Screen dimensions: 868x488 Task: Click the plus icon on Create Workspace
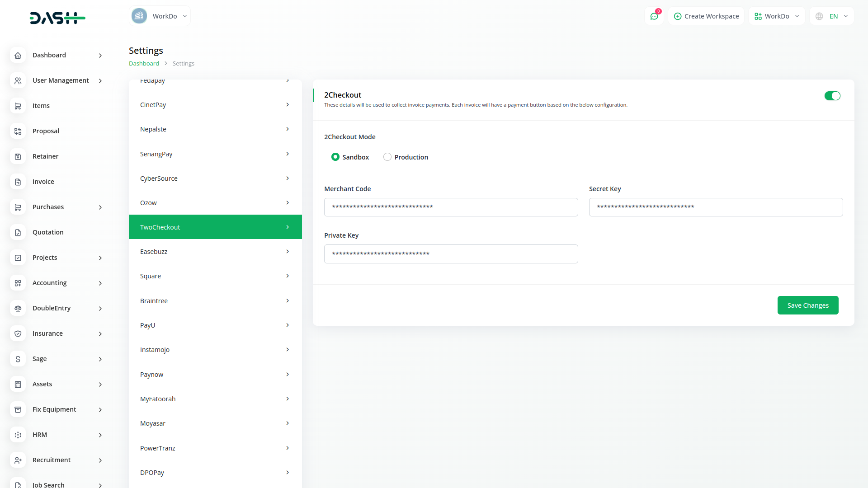[677, 16]
